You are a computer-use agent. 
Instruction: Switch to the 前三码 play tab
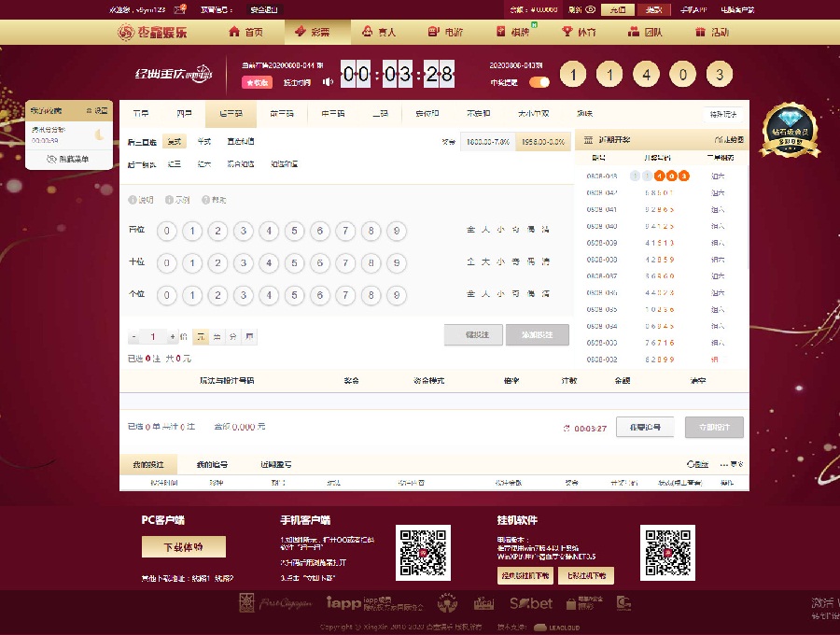click(281, 113)
